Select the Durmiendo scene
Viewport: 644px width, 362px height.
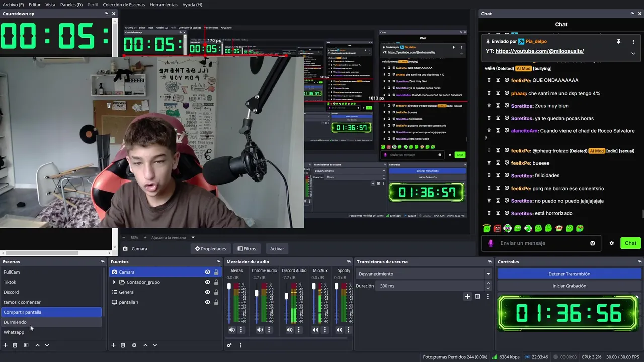point(51,322)
